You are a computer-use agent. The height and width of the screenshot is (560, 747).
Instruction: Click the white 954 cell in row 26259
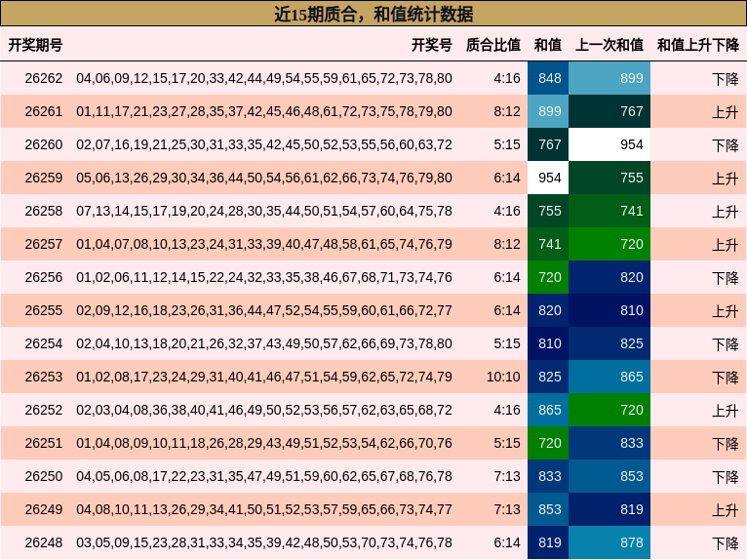pyautogui.click(x=548, y=178)
